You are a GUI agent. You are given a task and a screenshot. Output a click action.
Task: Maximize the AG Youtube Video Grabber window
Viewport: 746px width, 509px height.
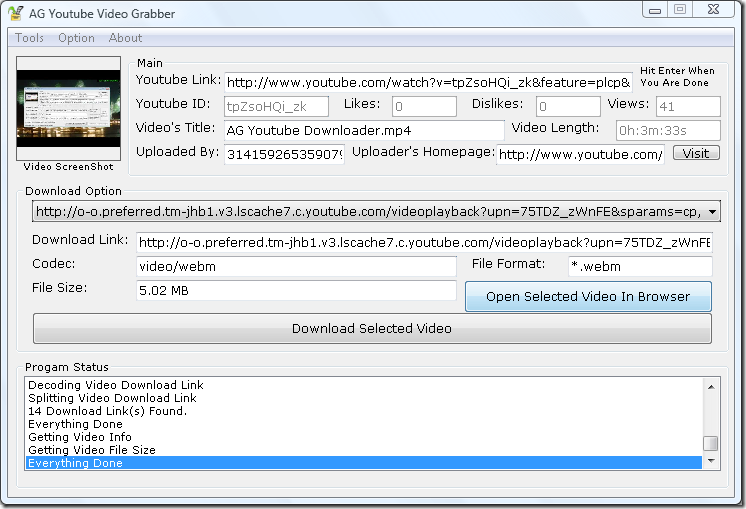pos(680,10)
